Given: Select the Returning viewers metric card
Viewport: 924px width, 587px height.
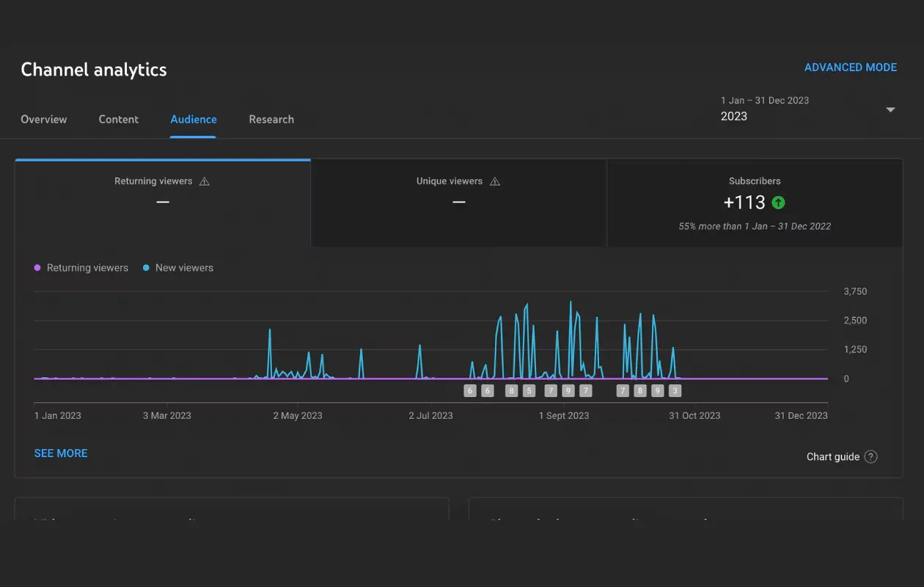Looking at the screenshot, I should pos(163,203).
